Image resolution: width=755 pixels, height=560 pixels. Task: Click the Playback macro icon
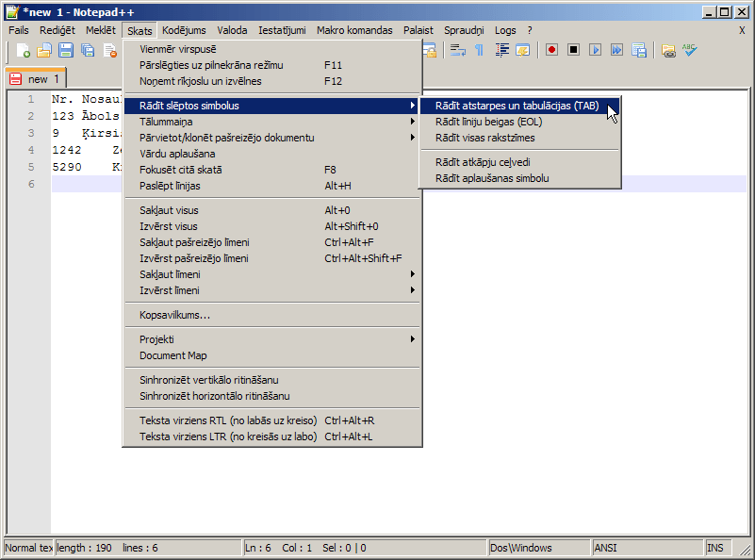[595, 50]
